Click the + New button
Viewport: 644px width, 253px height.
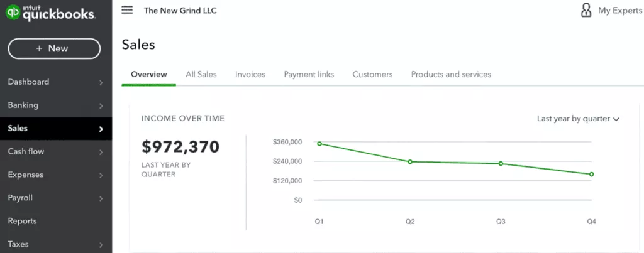pos(54,48)
